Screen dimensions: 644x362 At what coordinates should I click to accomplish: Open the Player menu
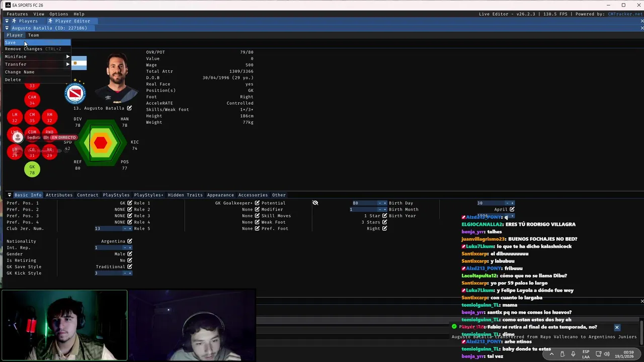pyautogui.click(x=15, y=35)
